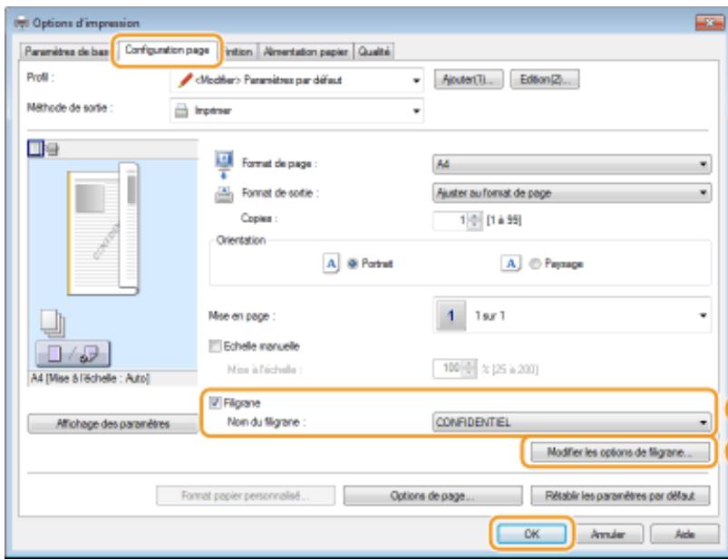Screen dimensions: 728x560
Task: Select the Configuration page tab
Action: click(x=167, y=50)
